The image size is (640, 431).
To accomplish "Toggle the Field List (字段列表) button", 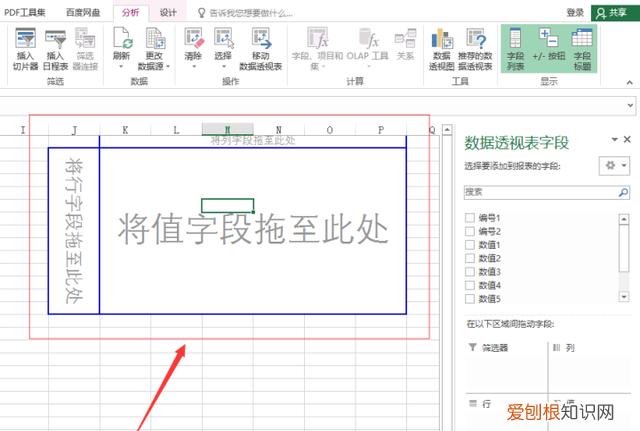I will coord(515,49).
